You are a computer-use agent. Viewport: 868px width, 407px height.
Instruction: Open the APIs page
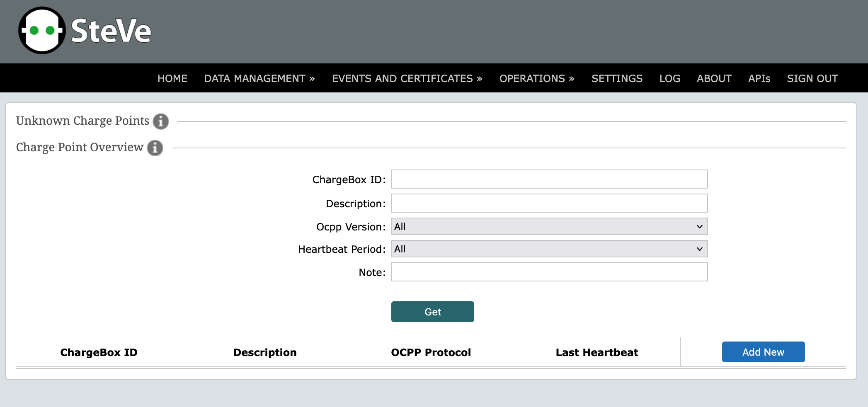pyautogui.click(x=759, y=78)
